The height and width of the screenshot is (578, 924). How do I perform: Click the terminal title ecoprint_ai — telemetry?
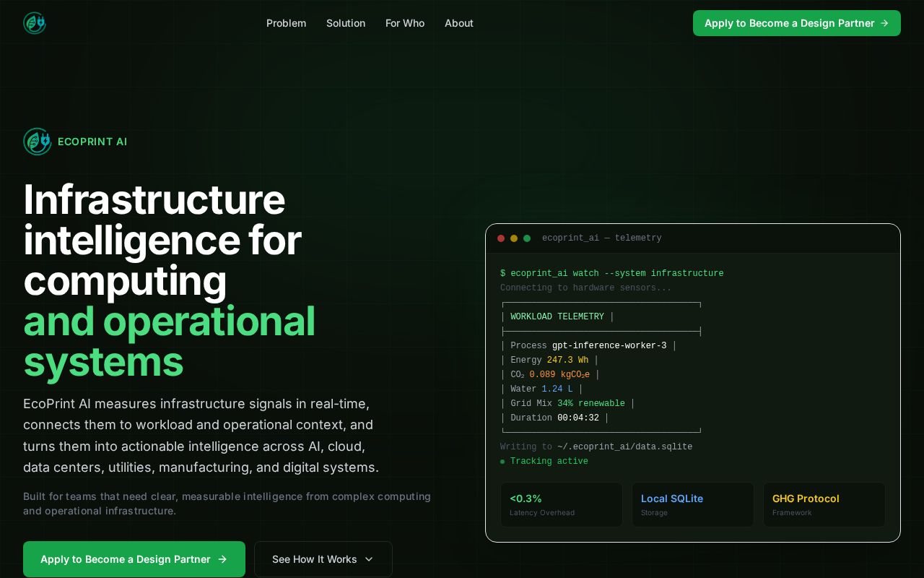(602, 238)
